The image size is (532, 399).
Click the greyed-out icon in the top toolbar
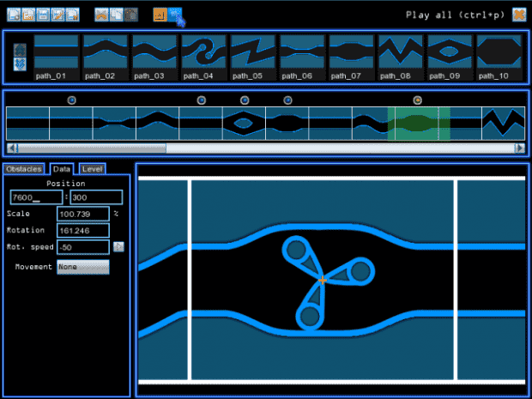click(130, 15)
